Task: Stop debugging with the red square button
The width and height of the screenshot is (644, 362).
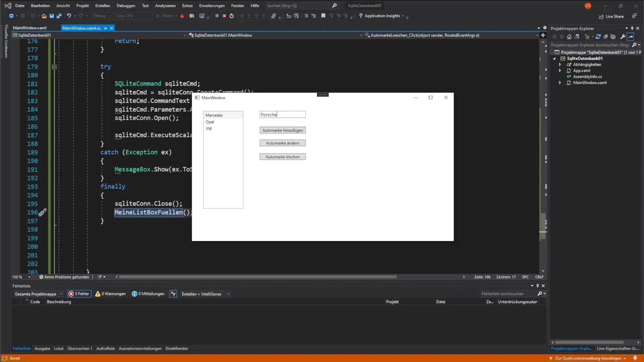Action: point(224,16)
